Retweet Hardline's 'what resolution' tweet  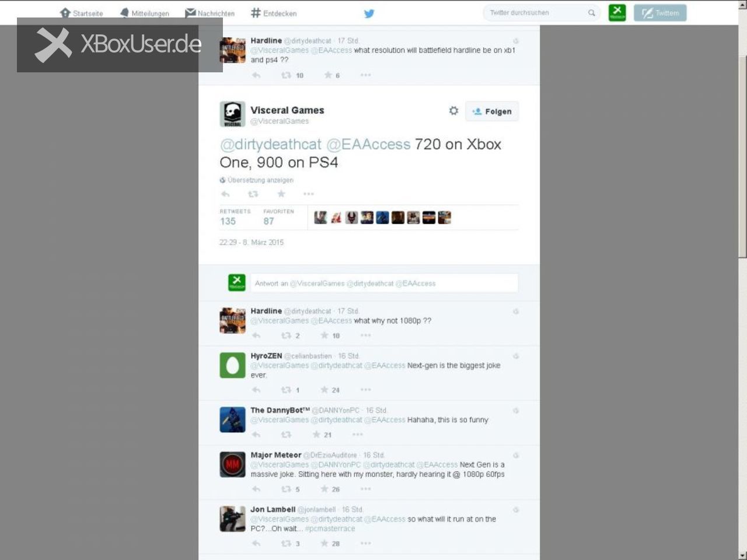click(x=286, y=75)
